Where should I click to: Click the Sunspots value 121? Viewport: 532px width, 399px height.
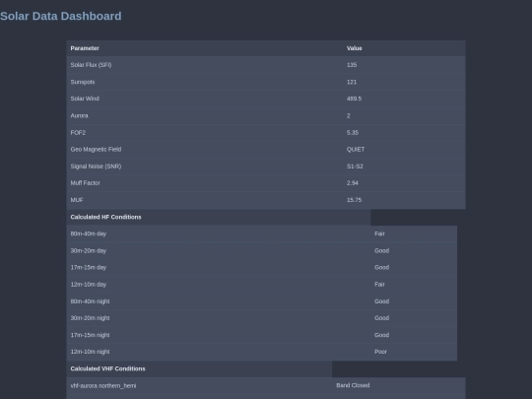pos(352,82)
